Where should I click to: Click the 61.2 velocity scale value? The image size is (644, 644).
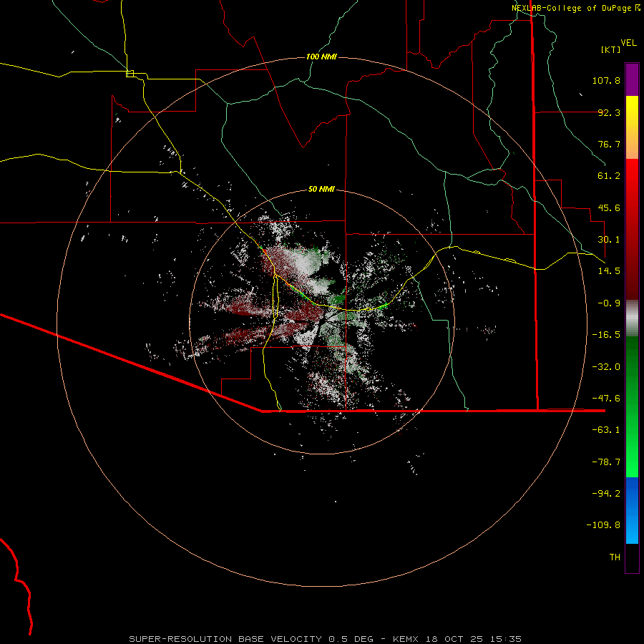[x=609, y=176]
